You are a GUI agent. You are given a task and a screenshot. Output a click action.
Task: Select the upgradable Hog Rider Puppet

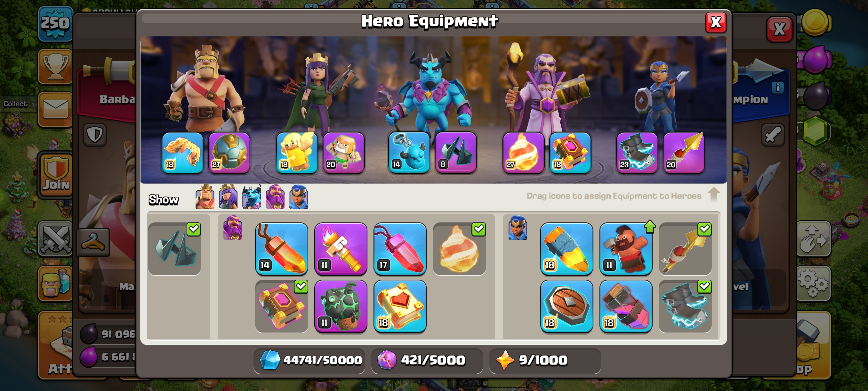[x=626, y=249]
